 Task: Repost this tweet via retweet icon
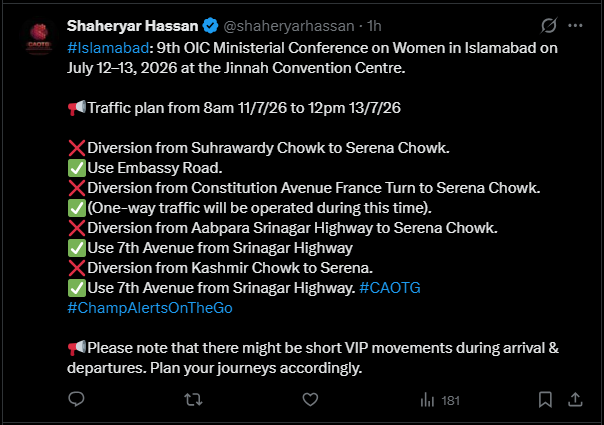(x=193, y=400)
